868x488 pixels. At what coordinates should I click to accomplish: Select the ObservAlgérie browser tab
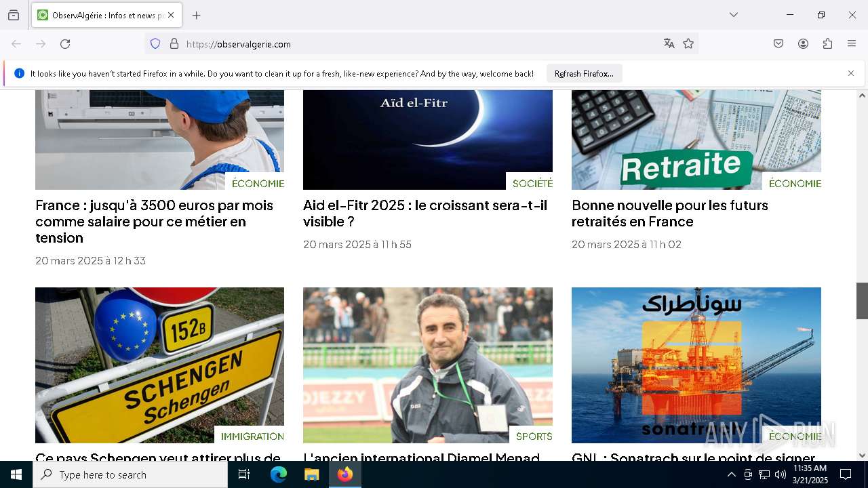[106, 15]
